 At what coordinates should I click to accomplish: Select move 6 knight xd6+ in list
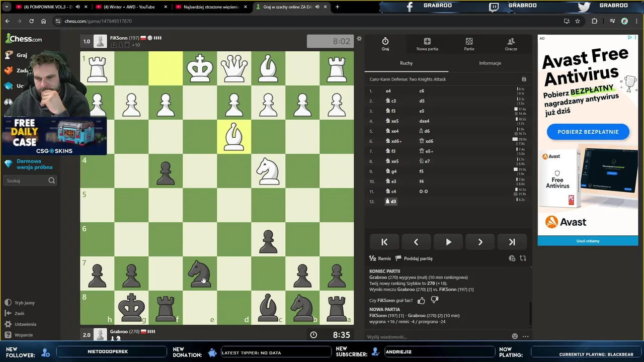(393, 141)
